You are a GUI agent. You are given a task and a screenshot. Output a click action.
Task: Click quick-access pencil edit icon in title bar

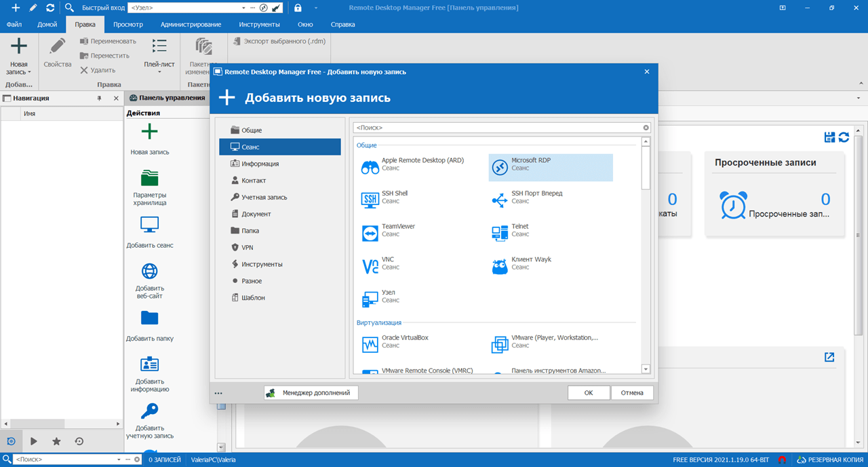[33, 7]
